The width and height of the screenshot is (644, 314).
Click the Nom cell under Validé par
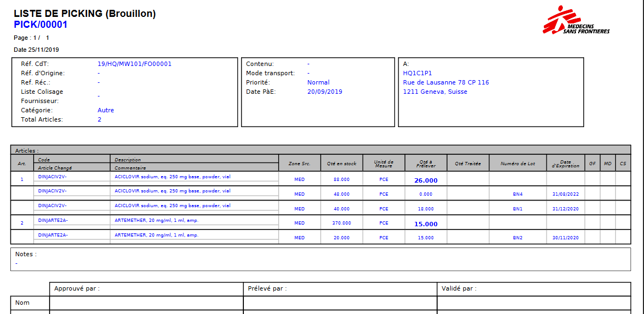pyautogui.click(x=533, y=303)
